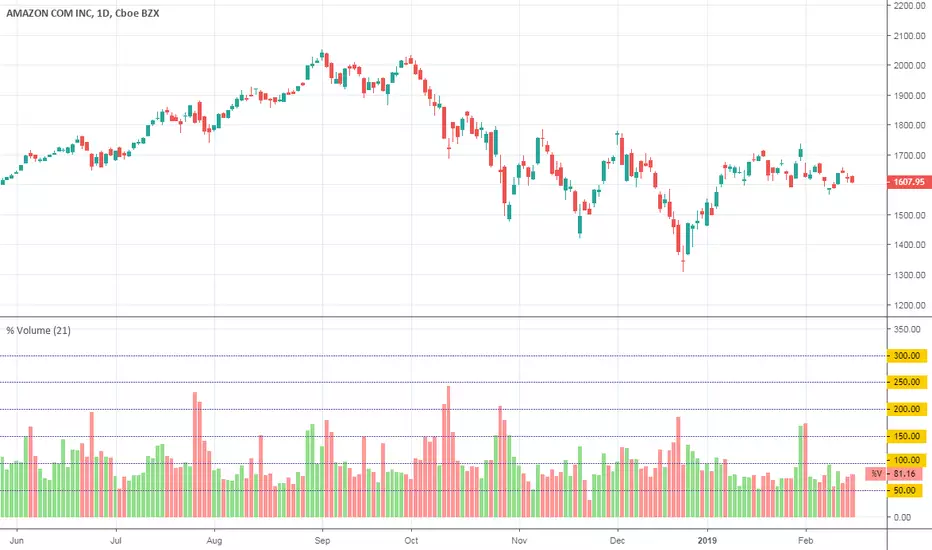Click the Oct label on time axis
Screen dimensions: 932x550
pyautogui.click(x=412, y=536)
